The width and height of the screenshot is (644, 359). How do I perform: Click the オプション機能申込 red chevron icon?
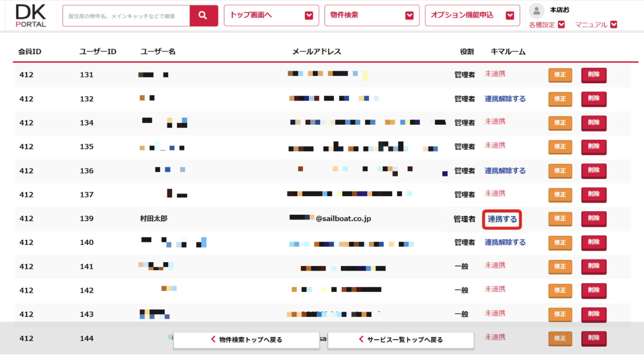[510, 16]
